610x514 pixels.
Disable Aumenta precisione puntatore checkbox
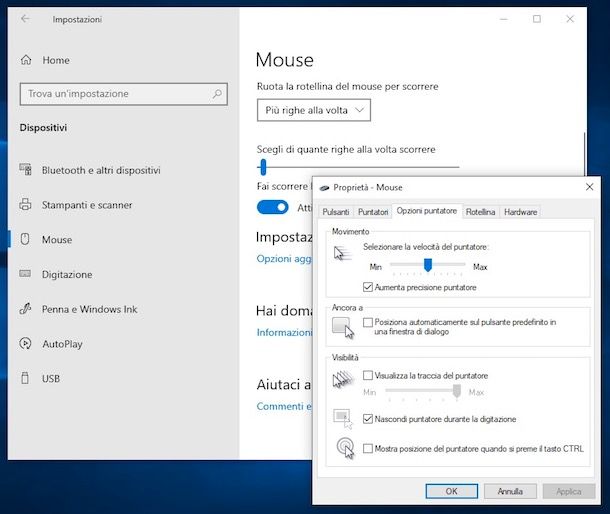[369, 287]
